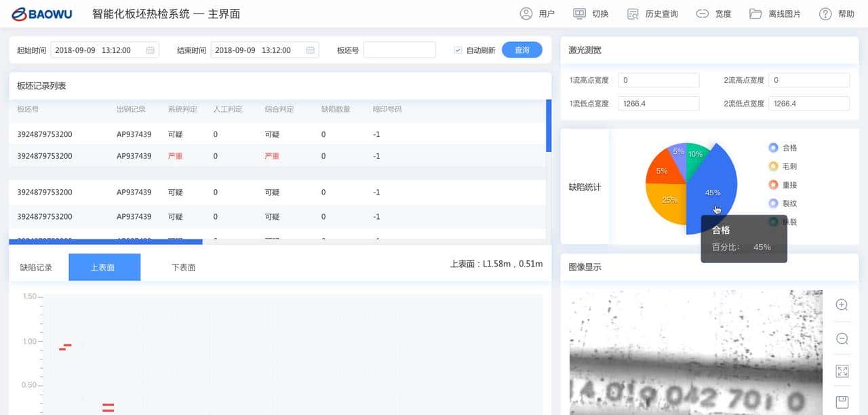This screenshot has width=868, height=415.
Task: Disable 自动刷新 auto refresh
Action: (458, 50)
